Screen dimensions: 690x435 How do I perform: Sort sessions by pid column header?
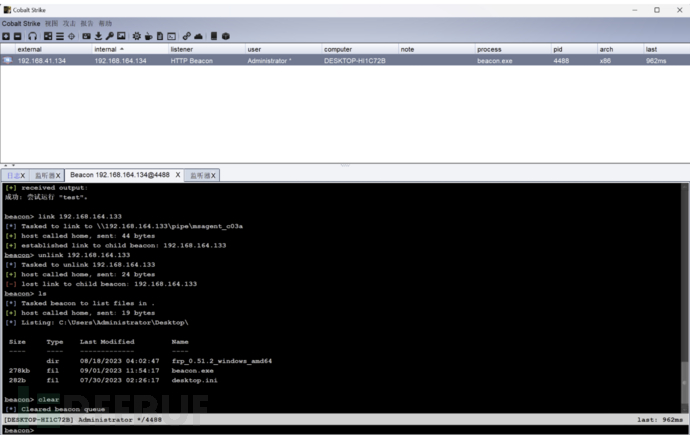[x=560, y=48]
